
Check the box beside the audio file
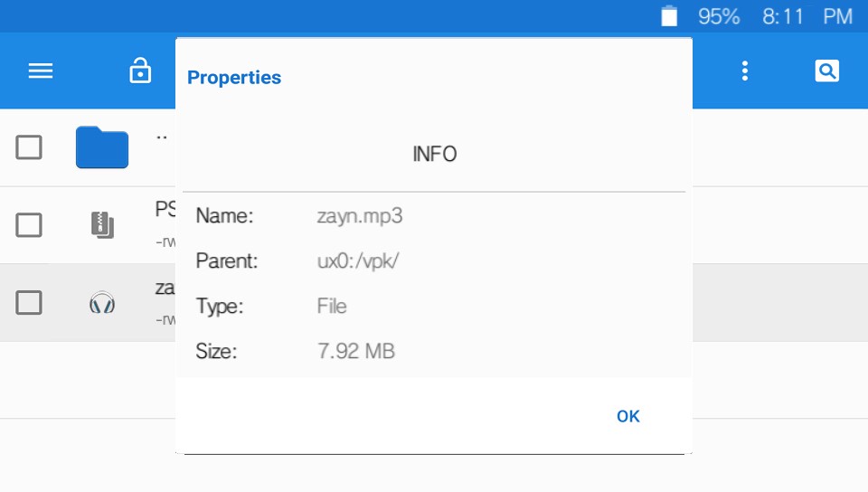pos(29,303)
